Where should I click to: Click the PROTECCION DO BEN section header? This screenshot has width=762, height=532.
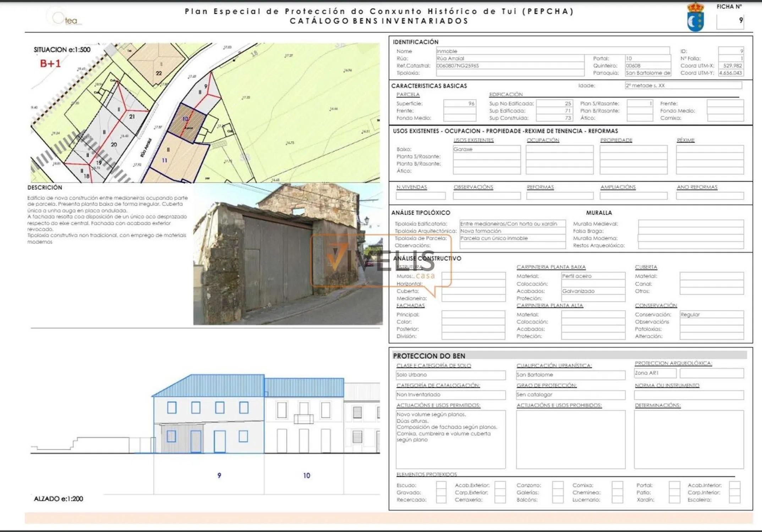click(429, 356)
